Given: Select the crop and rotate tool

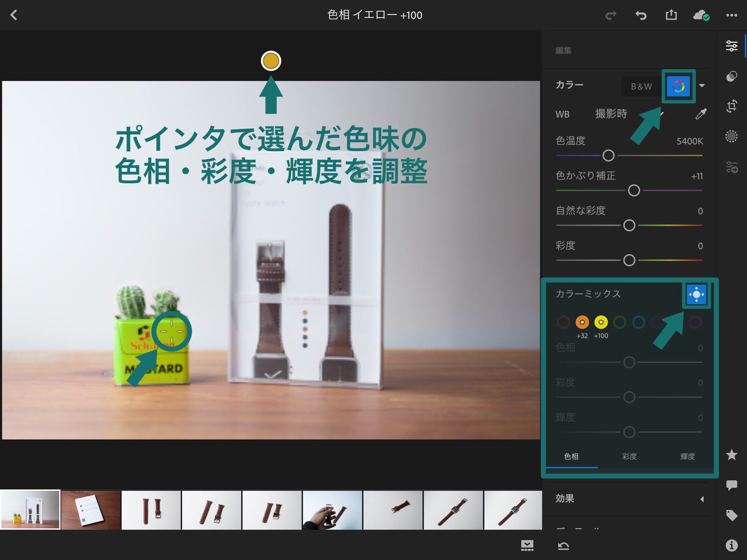Looking at the screenshot, I should pyautogui.click(x=731, y=106).
